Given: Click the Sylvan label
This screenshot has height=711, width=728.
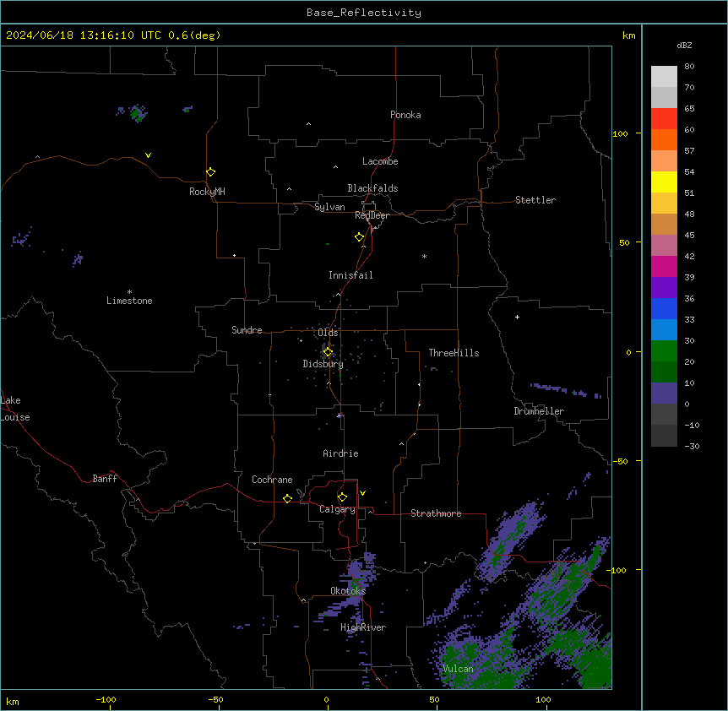Looking at the screenshot, I should (x=329, y=207).
